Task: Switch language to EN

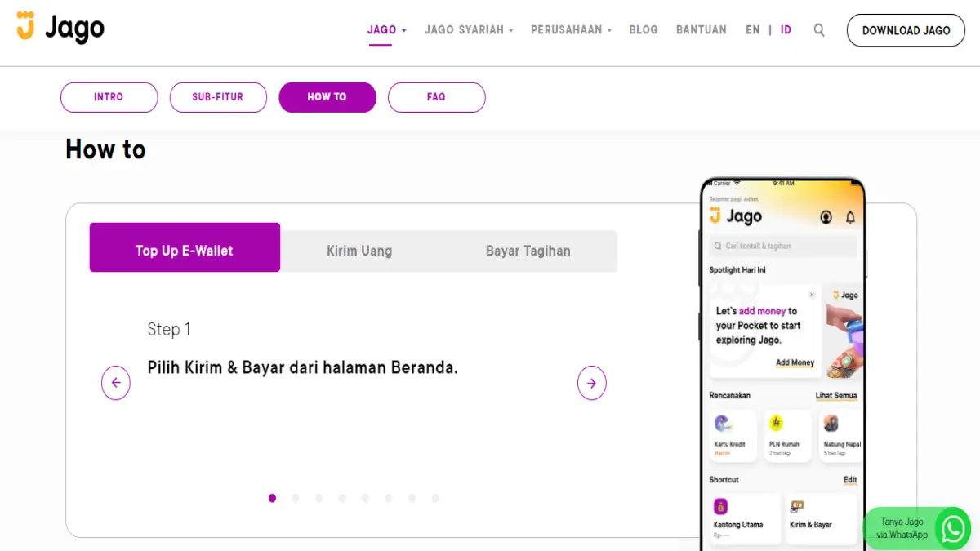Action: [753, 30]
